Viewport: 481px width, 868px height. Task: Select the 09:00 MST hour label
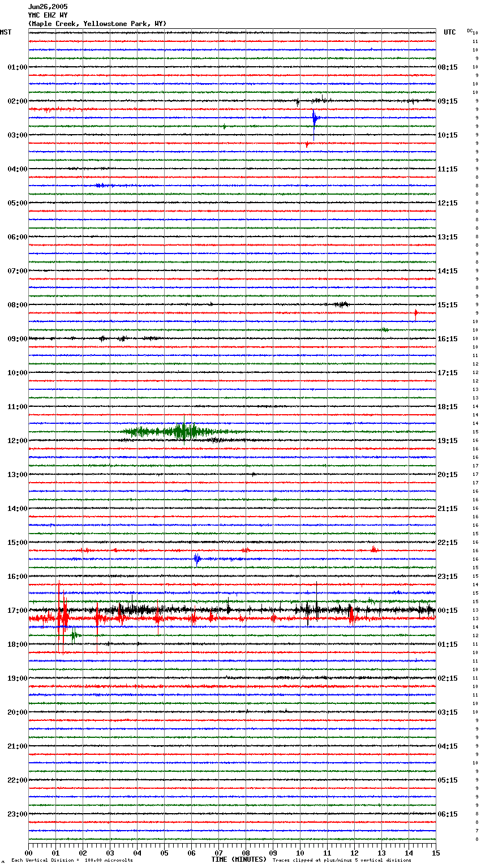pyautogui.click(x=18, y=339)
